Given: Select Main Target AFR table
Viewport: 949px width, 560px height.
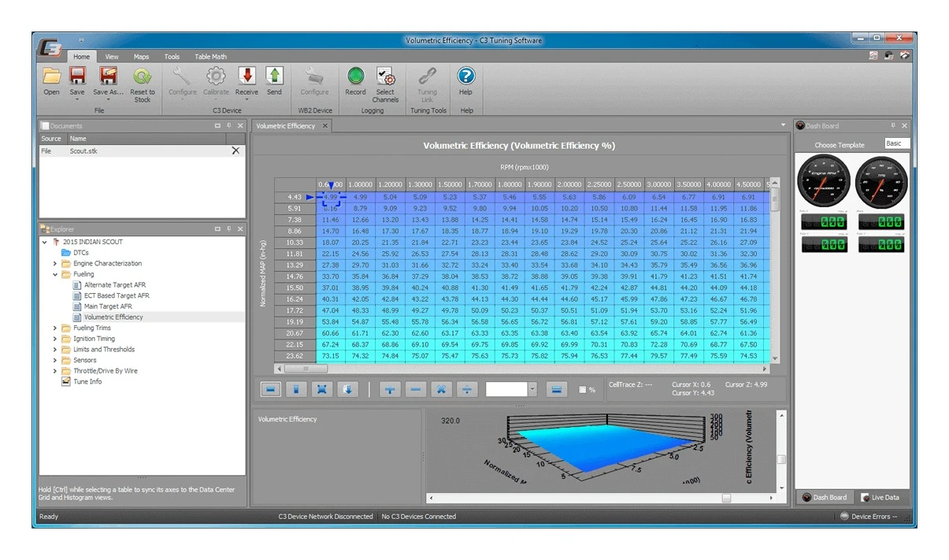Looking at the screenshot, I should 108,306.
